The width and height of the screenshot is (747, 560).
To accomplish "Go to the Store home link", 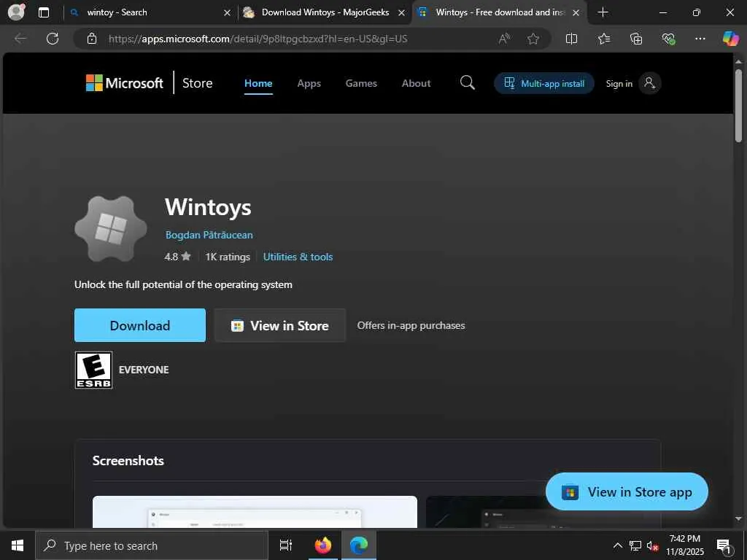I will tap(197, 83).
